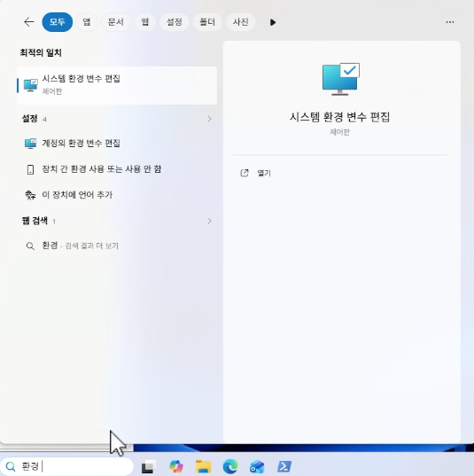Click the open-external icon beside 열기
Image resolution: width=474 pixels, height=476 pixels.
245,173
